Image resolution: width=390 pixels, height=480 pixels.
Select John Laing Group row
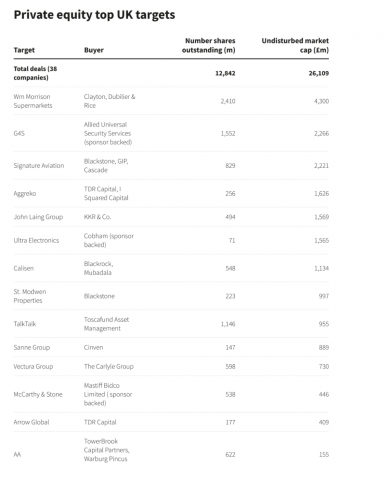(171, 217)
